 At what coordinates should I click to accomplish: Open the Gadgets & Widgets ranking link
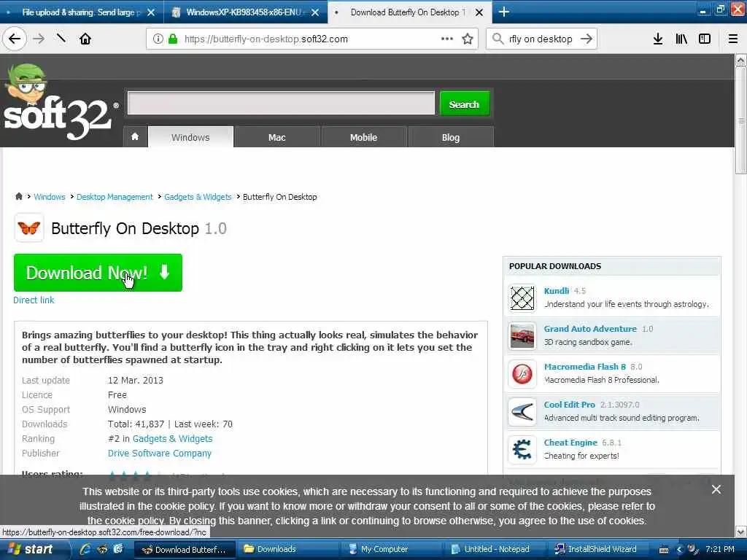point(172,438)
